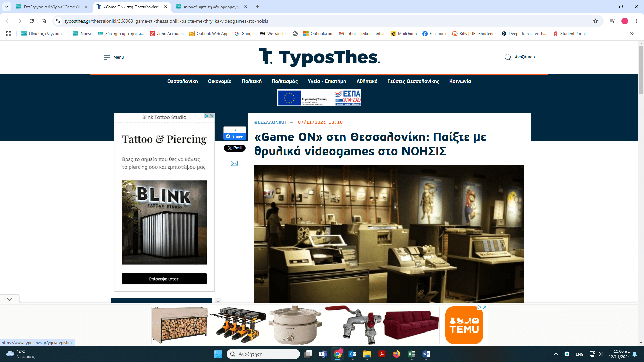Close the Blink Tattoo Studio ad
The image size is (644, 362).
click(x=212, y=116)
